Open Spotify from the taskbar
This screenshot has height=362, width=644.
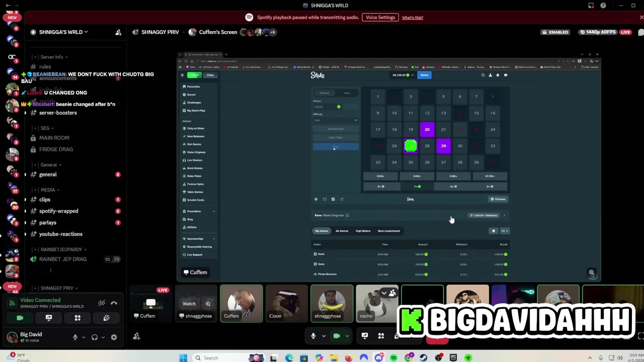(393, 358)
